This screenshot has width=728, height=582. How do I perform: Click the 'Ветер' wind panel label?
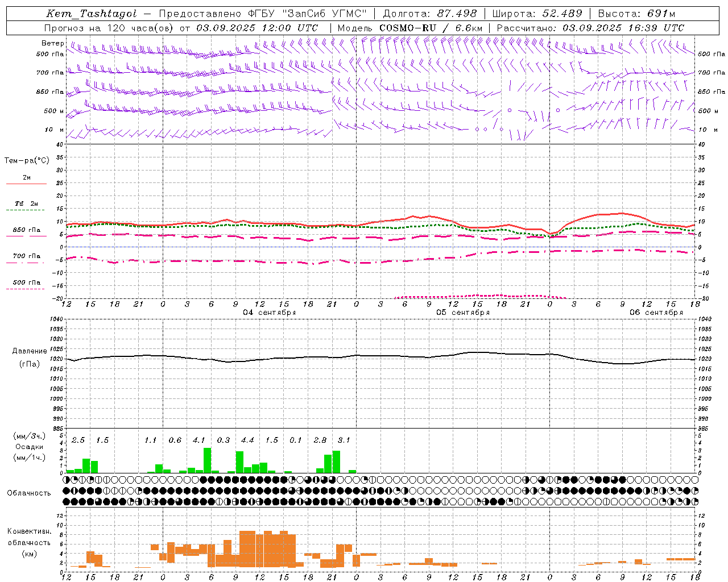(52, 43)
